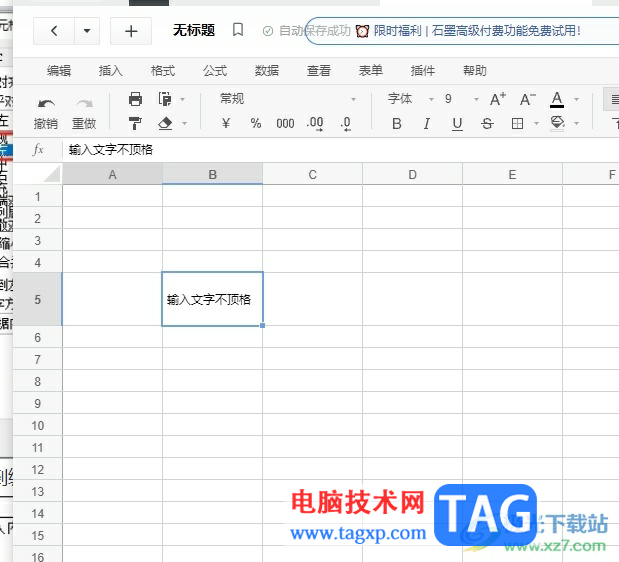Click the 限时福利 promotion banner
Image resolution: width=619 pixels, height=562 pixels.
pos(462,31)
